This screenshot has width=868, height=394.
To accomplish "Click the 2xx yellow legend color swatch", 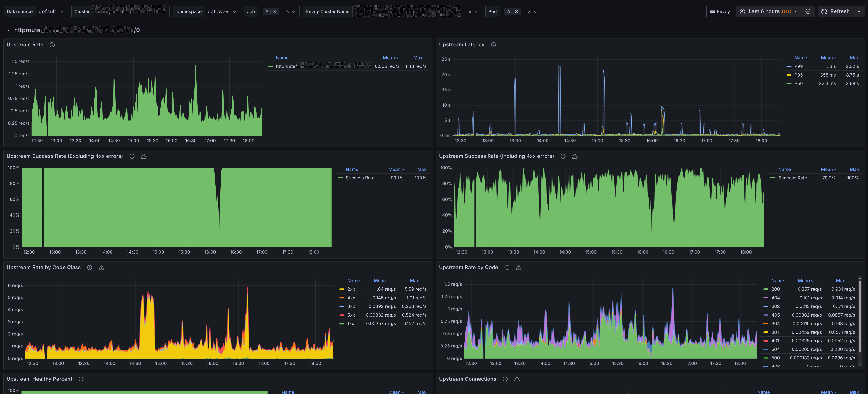I will [x=342, y=289].
